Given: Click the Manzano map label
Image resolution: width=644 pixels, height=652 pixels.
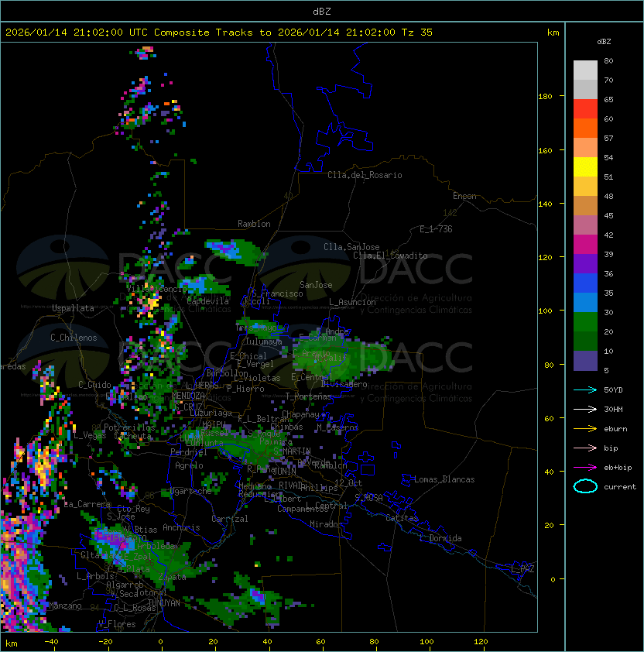Looking at the screenshot, I should [x=65, y=606].
